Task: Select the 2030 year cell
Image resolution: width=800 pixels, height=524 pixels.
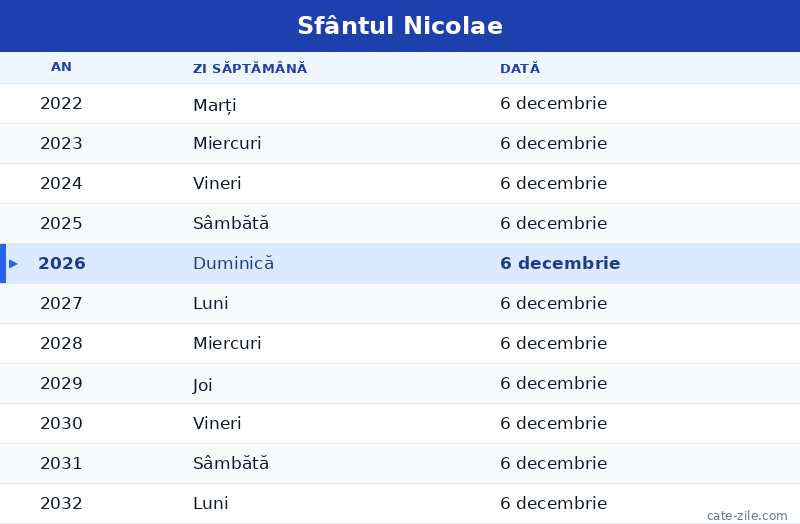Action: 61,423
